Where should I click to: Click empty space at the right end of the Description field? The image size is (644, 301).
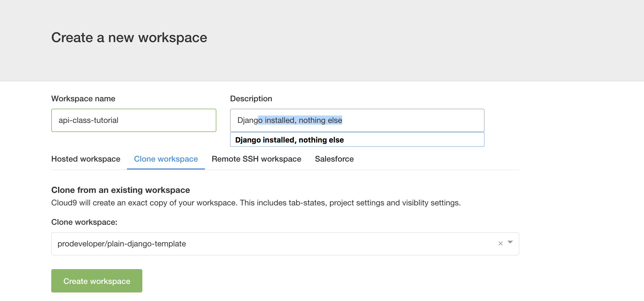click(x=427, y=120)
